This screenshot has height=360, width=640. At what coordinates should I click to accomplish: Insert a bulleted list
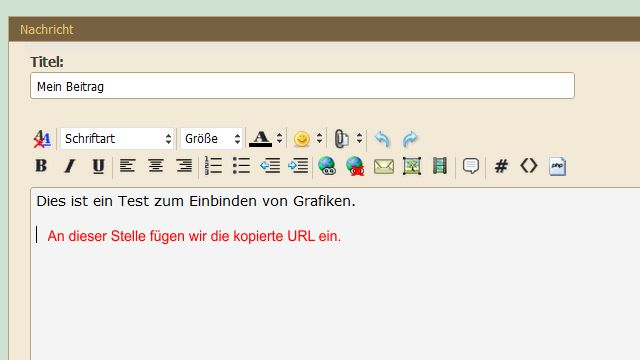click(242, 166)
